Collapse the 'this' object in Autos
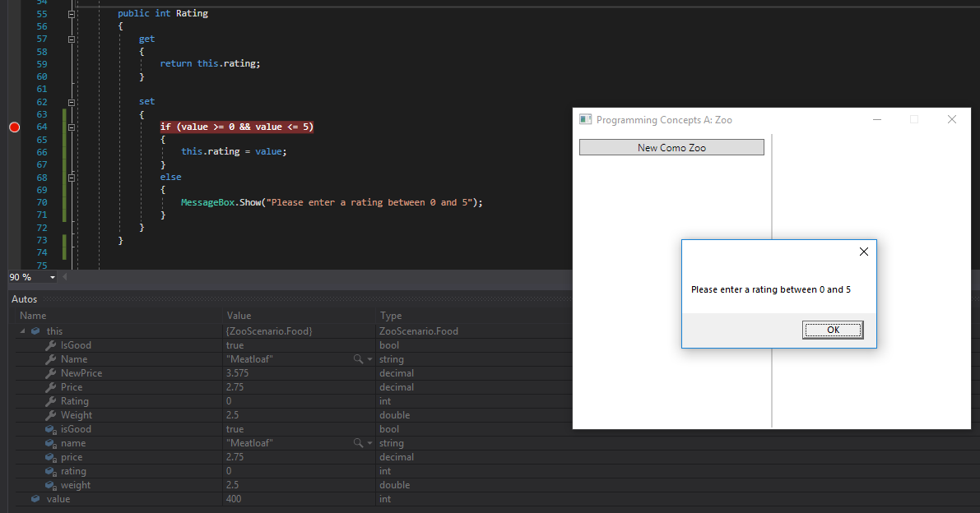 point(22,331)
